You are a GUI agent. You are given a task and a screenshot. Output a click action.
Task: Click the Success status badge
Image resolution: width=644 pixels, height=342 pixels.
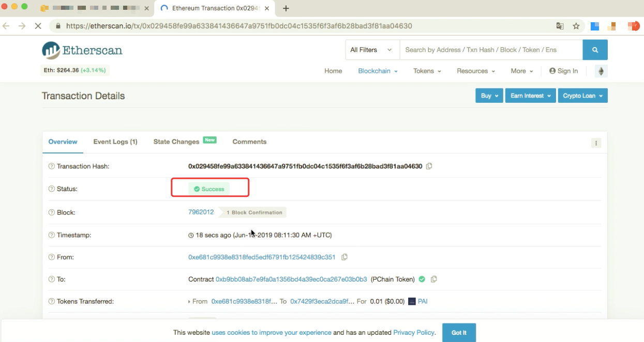(209, 189)
